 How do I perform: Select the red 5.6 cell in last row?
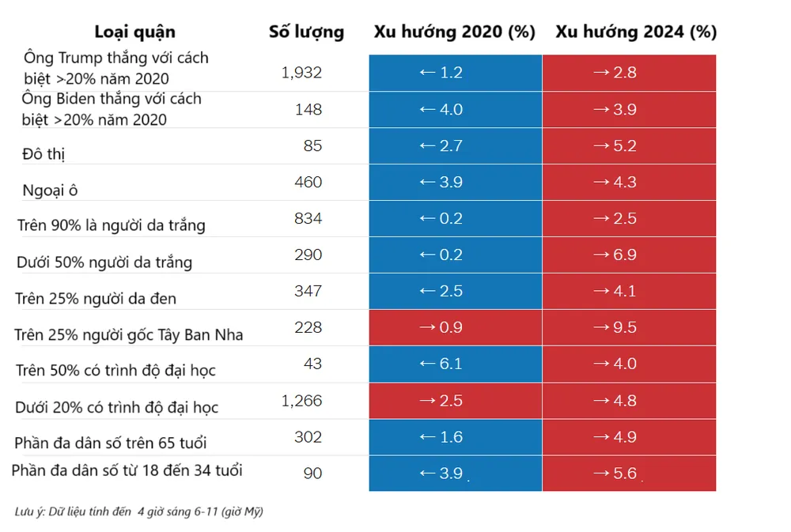click(629, 474)
